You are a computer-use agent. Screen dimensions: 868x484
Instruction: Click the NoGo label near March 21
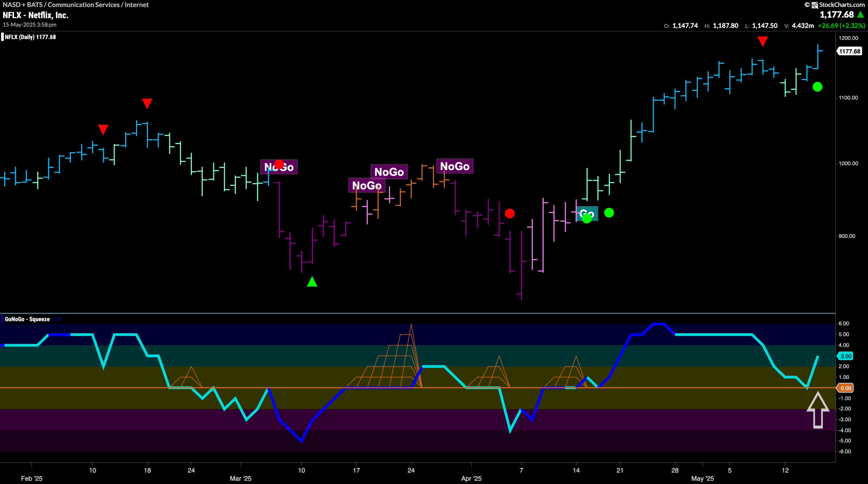tap(389, 172)
